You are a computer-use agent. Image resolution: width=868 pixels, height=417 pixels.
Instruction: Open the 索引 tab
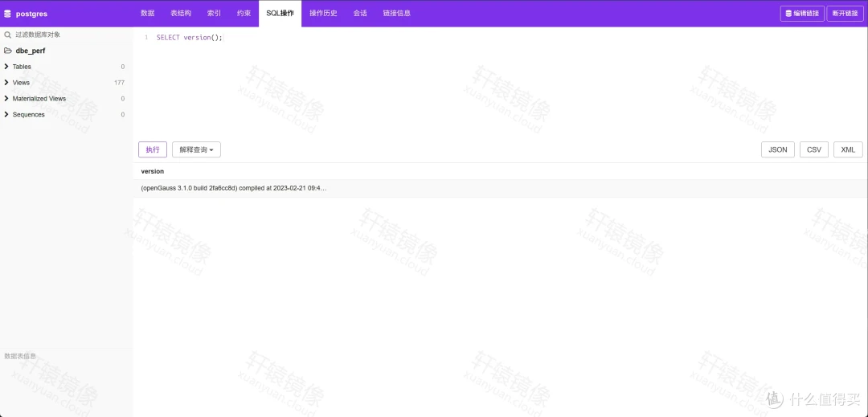point(215,14)
